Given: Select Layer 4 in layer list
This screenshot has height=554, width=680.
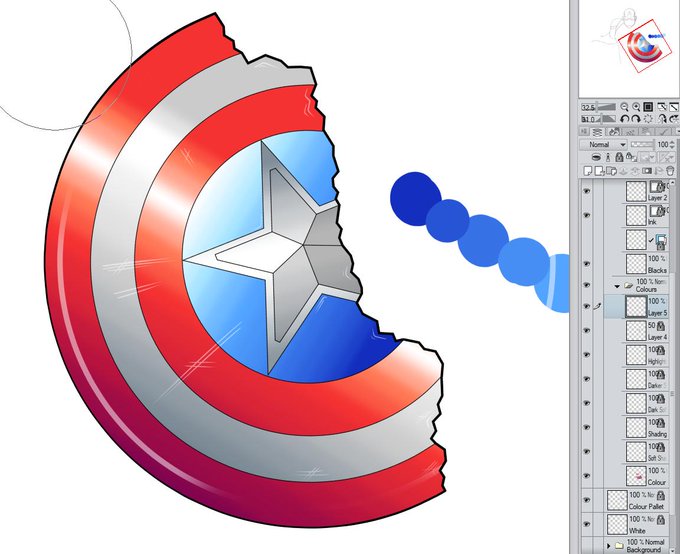Looking at the screenshot, I should pyautogui.click(x=636, y=331).
